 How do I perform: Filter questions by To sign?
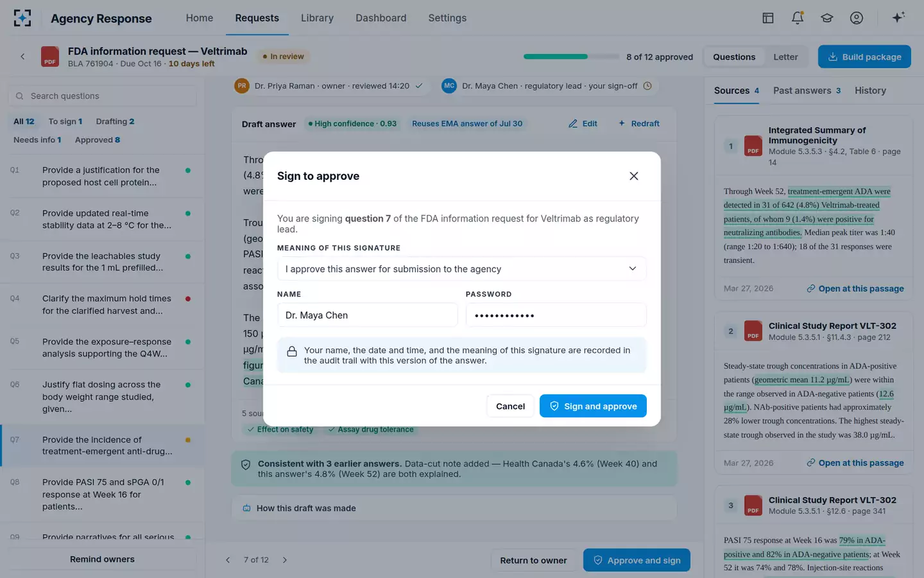65,121
